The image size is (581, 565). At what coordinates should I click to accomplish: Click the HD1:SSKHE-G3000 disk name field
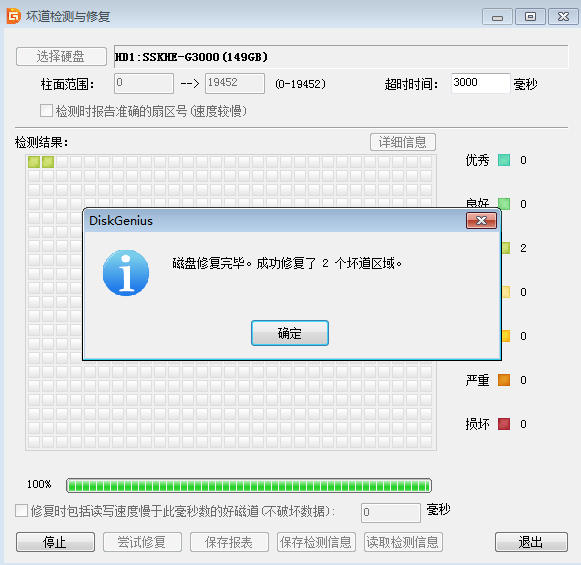pos(341,57)
